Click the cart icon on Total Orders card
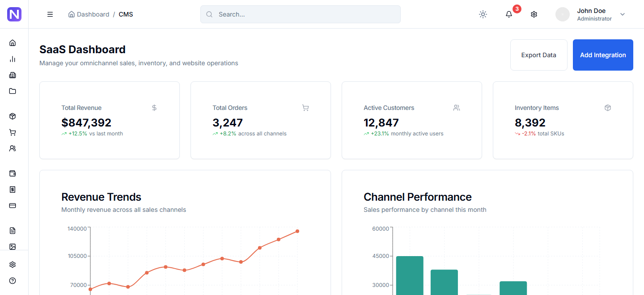 tap(305, 108)
